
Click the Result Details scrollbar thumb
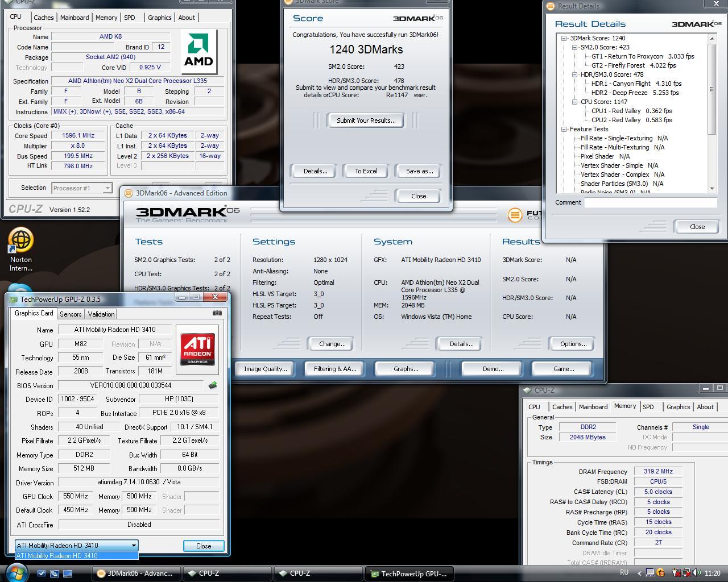tap(712, 89)
